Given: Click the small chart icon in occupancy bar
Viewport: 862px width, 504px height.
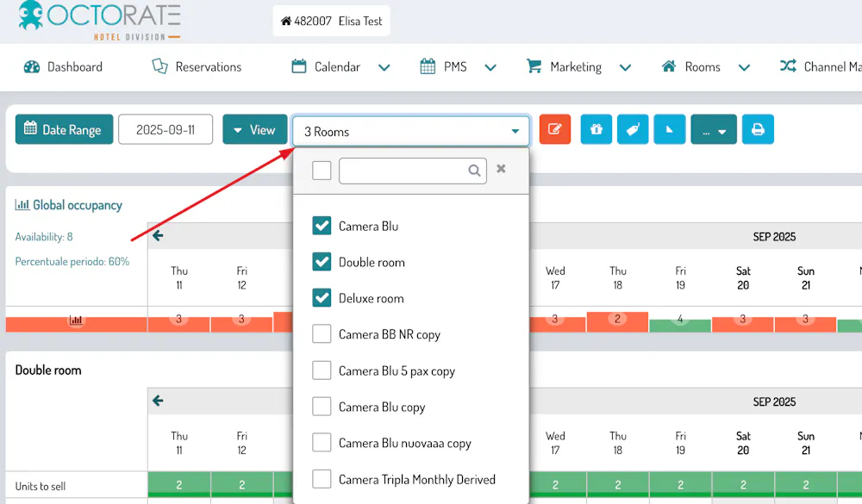Looking at the screenshot, I should tap(76, 320).
